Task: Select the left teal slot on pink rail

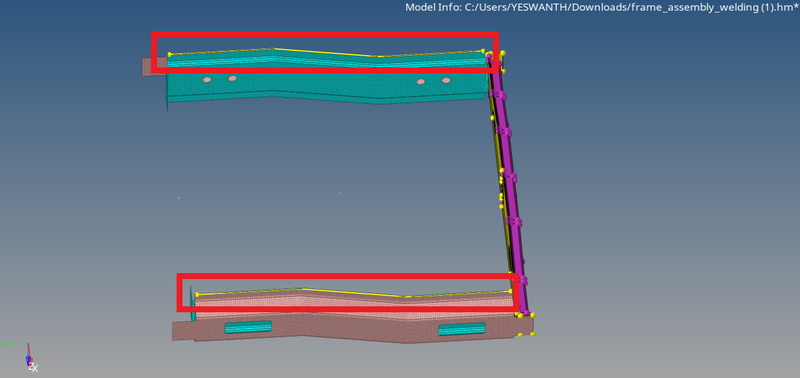Action: pyautogui.click(x=248, y=327)
